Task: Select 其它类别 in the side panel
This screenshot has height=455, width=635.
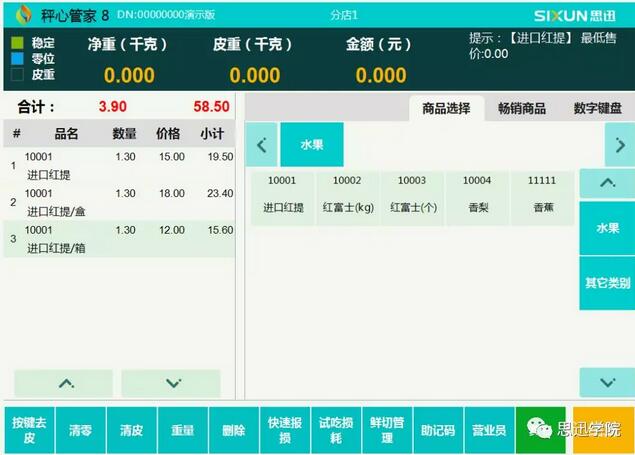Action: coord(607,283)
